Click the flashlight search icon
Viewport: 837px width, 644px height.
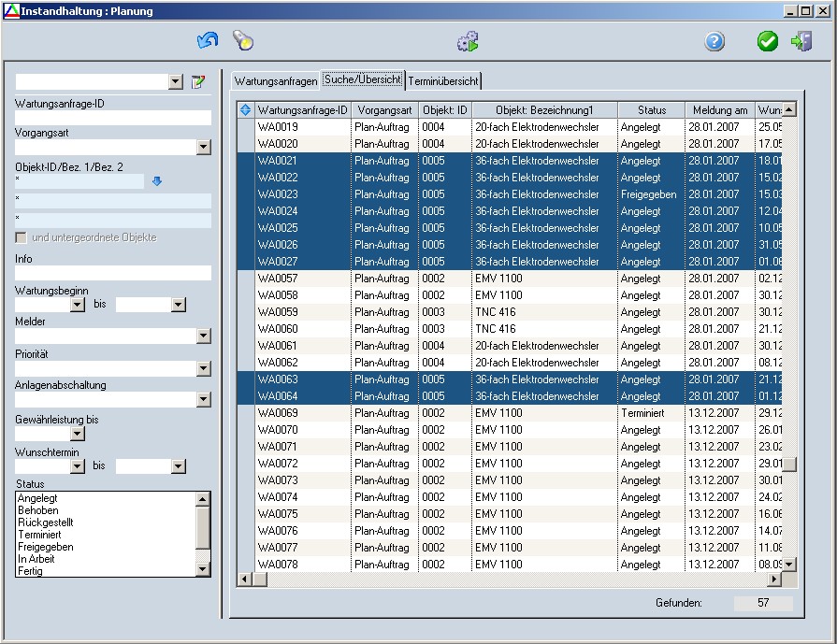pos(243,41)
